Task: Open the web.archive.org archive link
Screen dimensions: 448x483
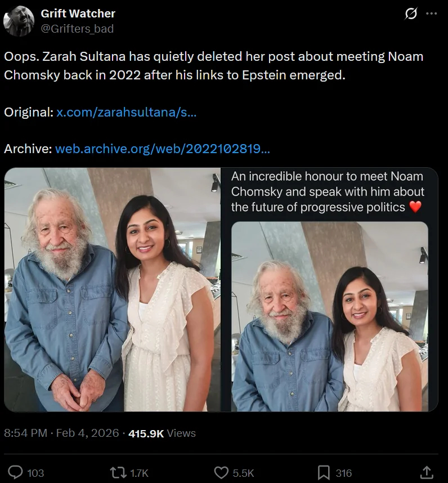Action: click(163, 149)
